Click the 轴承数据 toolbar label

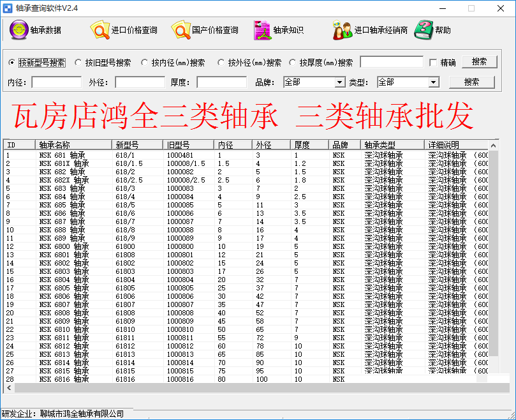click(46, 30)
